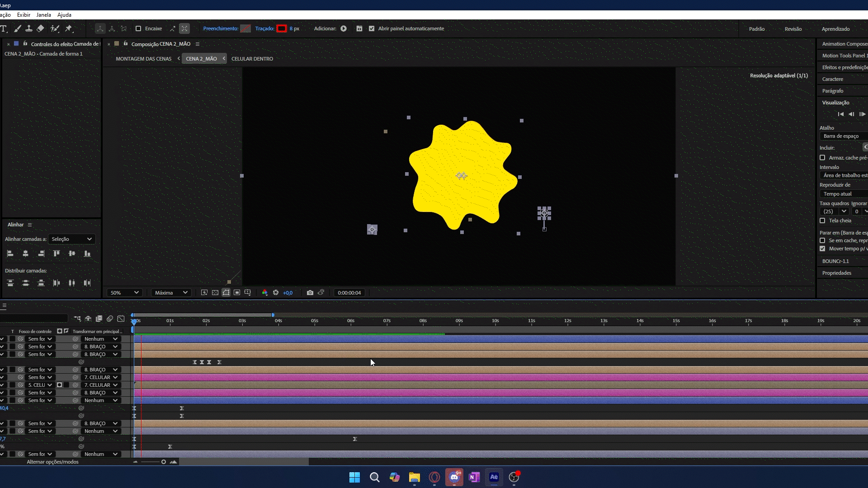
Task: Open Alinhar camadas a Seleção dropdown
Action: (71, 239)
